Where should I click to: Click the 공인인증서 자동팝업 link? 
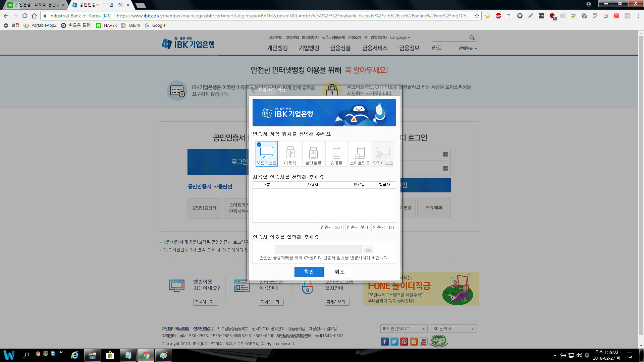click(x=210, y=186)
